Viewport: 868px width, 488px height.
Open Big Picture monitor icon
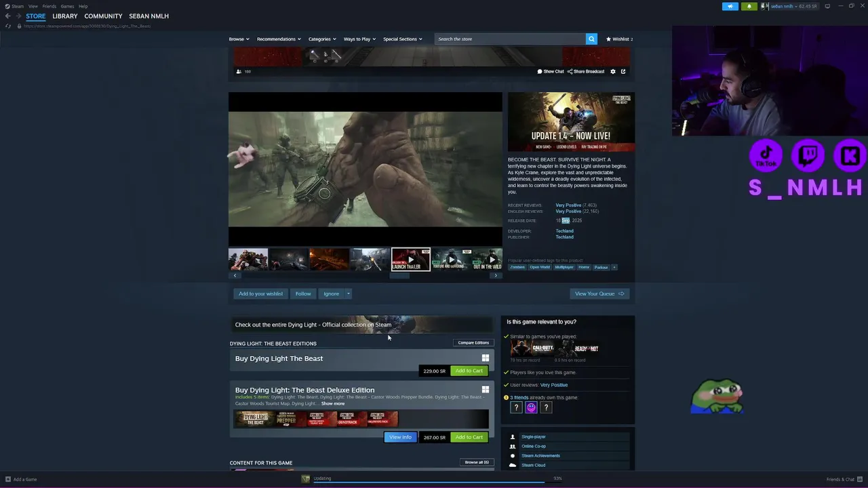(x=827, y=6)
